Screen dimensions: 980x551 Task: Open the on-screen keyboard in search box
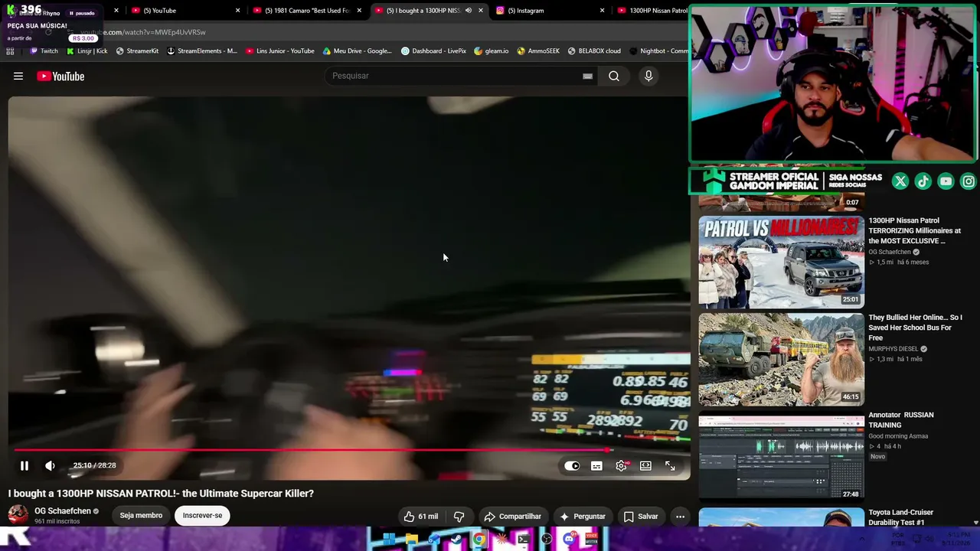click(x=587, y=76)
